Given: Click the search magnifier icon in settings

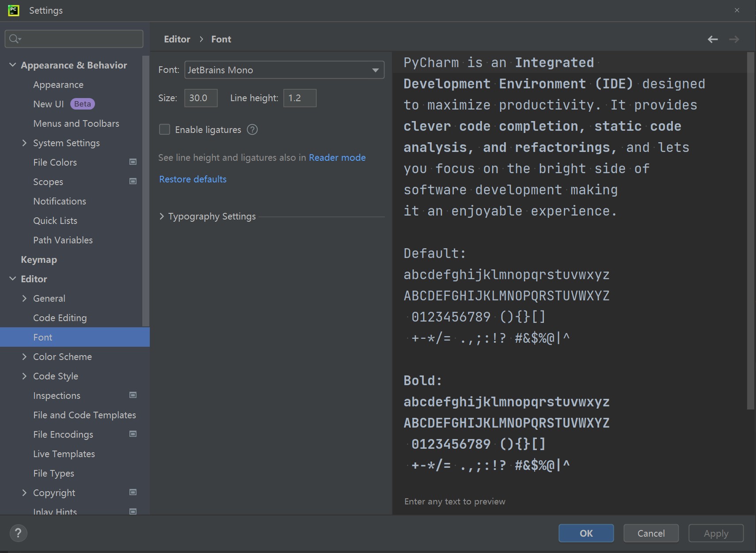Looking at the screenshot, I should tap(15, 39).
